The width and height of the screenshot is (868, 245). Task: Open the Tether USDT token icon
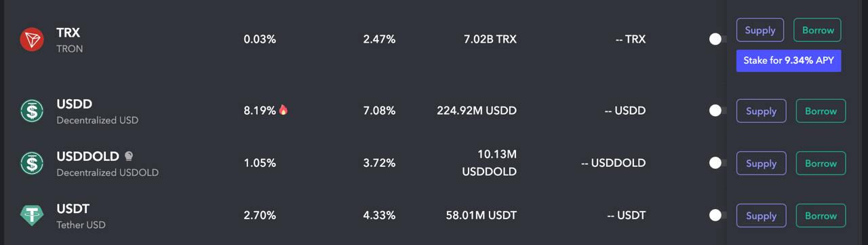pos(32,215)
